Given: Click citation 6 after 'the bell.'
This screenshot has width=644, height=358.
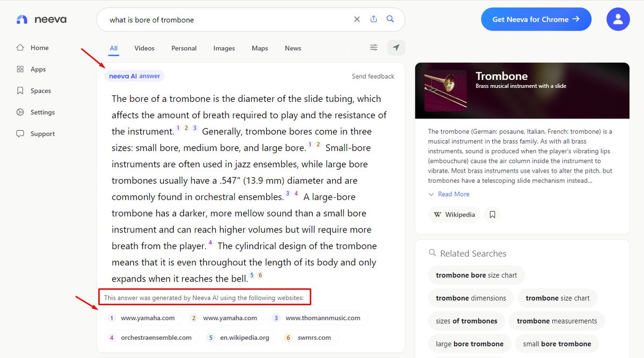Looking at the screenshot, I should [260, 275].
